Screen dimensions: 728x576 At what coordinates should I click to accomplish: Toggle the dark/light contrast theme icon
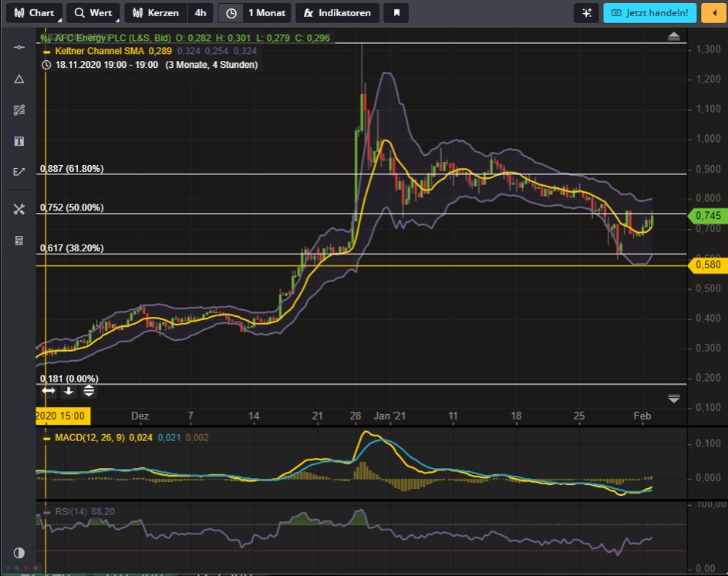pyautogui.click(x=19, y=552)
